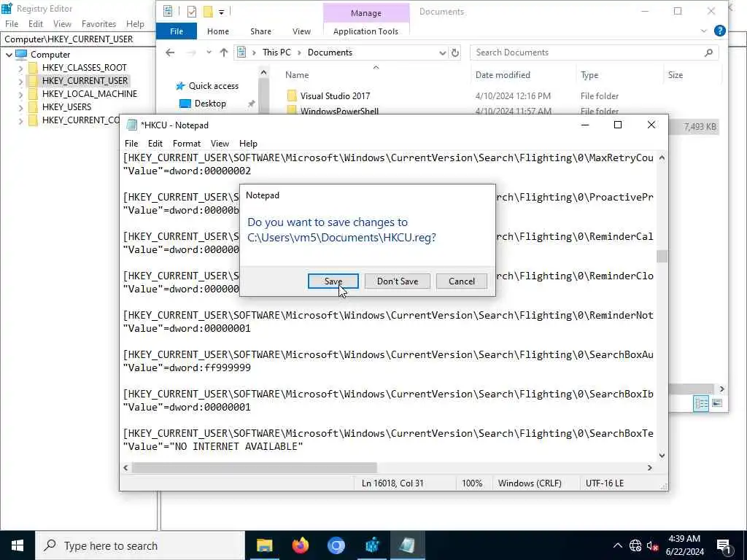Image resolution: width=747 pixels, height=560 pixels.
Task: Open Visual Studio 2017 folder
Action: pyautogui.click(x=335, y=96)
